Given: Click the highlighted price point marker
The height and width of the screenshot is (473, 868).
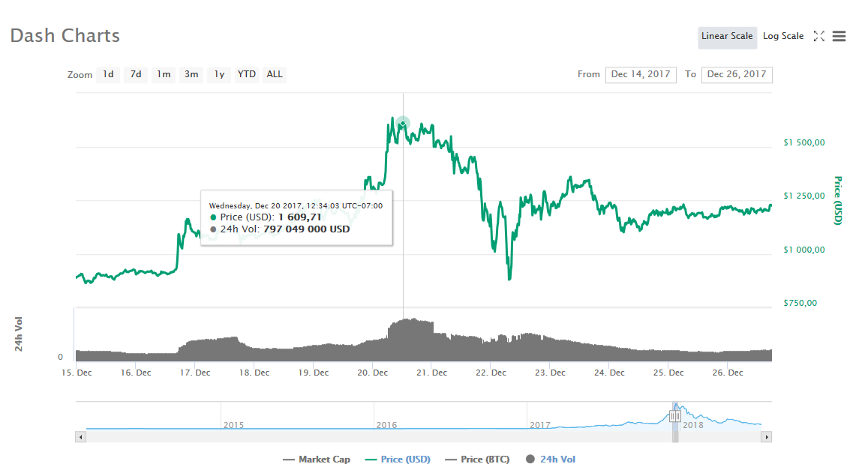Looking at the screenshot, I should pyautogui.click(x=403, y=123).
